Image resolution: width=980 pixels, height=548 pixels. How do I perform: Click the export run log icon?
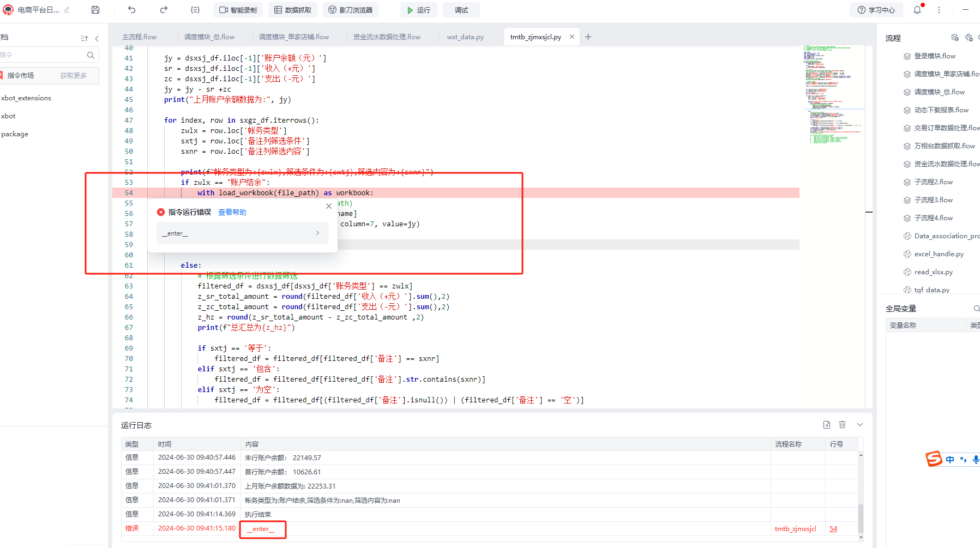coord(826,425)
